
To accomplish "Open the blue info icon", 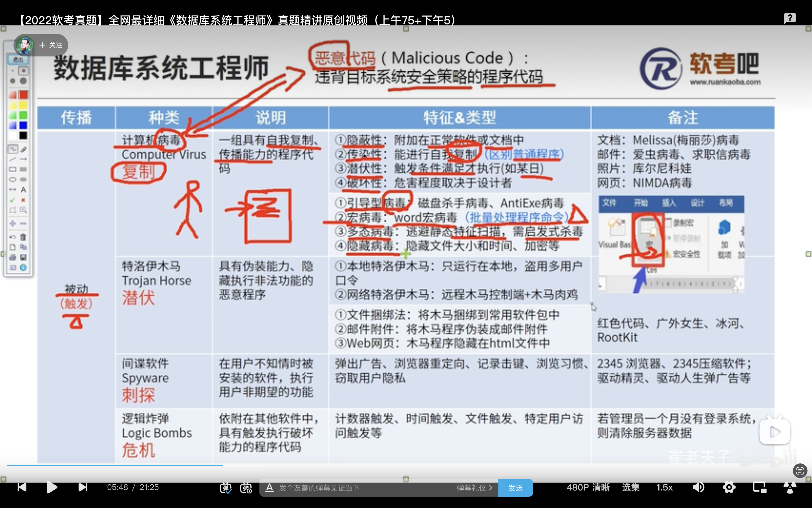I will [23, 268].
